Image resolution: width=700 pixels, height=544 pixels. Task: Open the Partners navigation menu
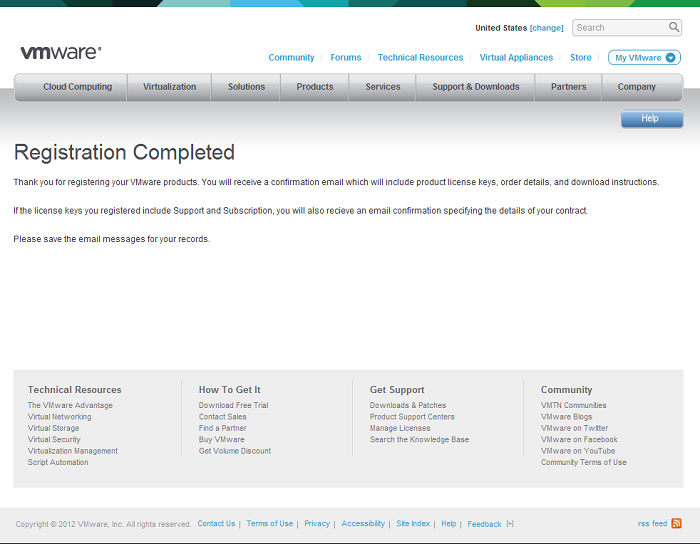[x=568, y=87]
